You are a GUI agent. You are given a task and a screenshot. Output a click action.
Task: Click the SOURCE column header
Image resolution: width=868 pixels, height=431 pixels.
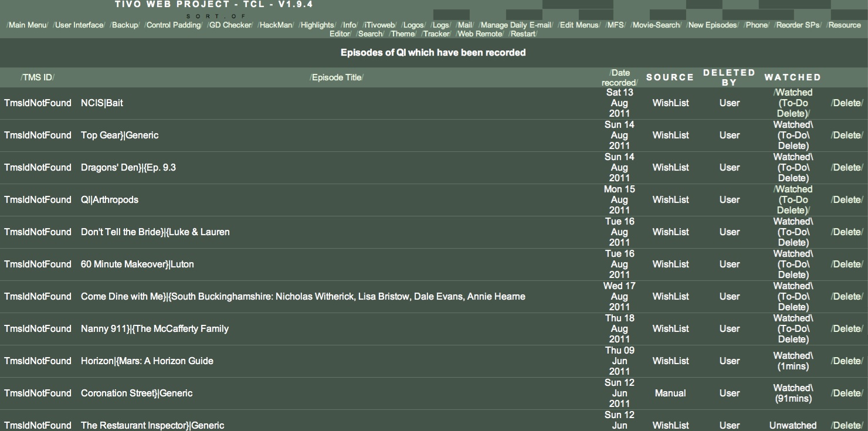(x=670, y=77)
